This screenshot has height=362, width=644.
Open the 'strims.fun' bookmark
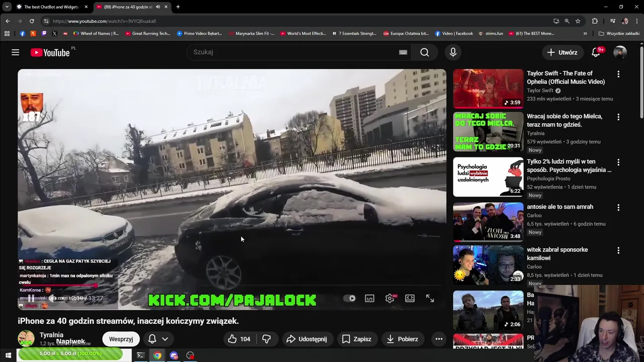[491, 34]
